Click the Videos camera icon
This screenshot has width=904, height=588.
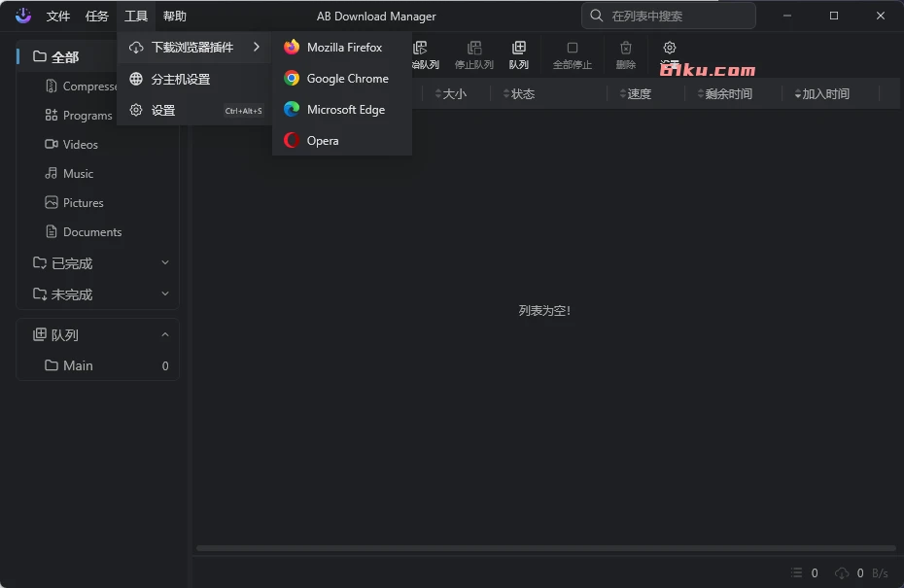52,144
